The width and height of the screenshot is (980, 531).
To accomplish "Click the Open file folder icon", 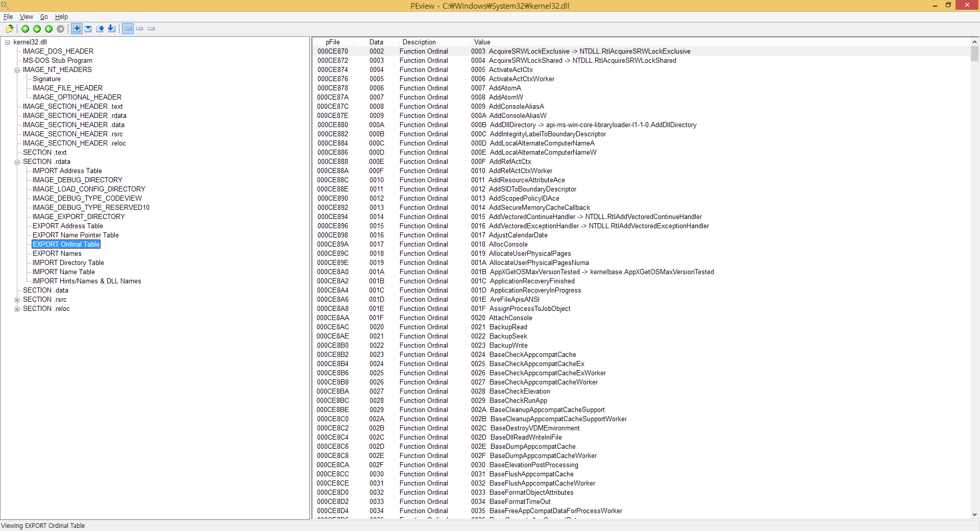I will [10, 29].
